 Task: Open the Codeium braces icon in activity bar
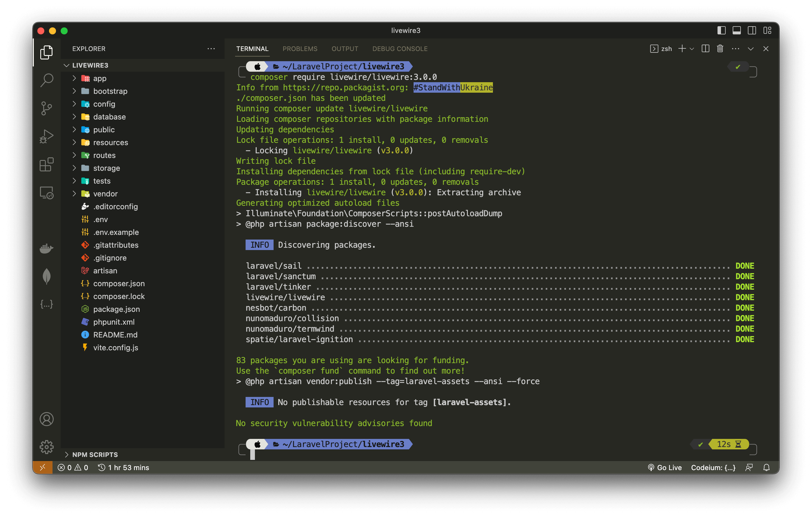coord(47,304)
